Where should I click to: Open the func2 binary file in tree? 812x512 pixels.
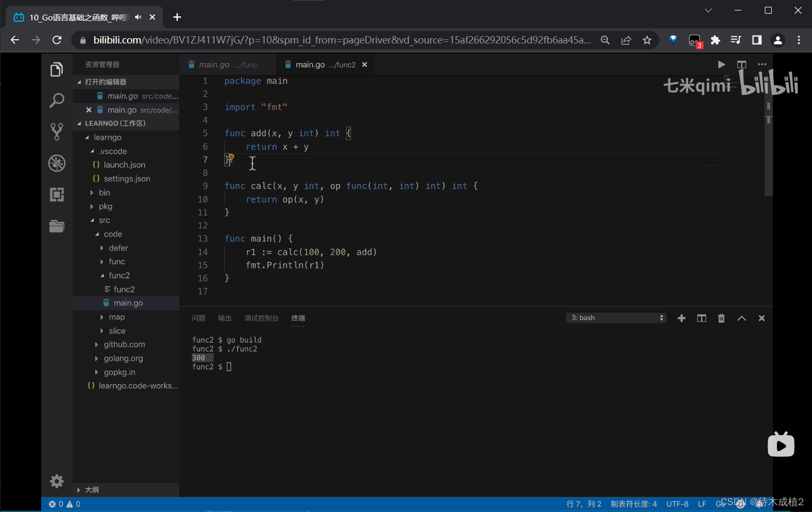tap(126, 290)
